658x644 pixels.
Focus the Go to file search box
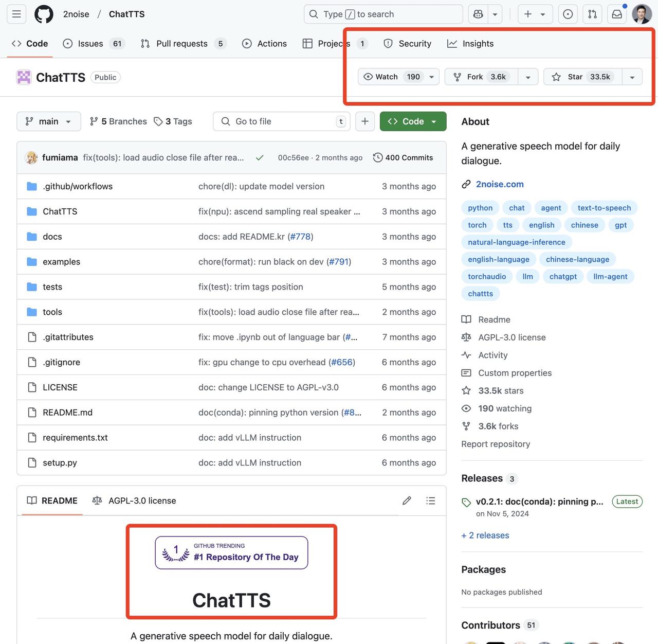pos(282,121)
